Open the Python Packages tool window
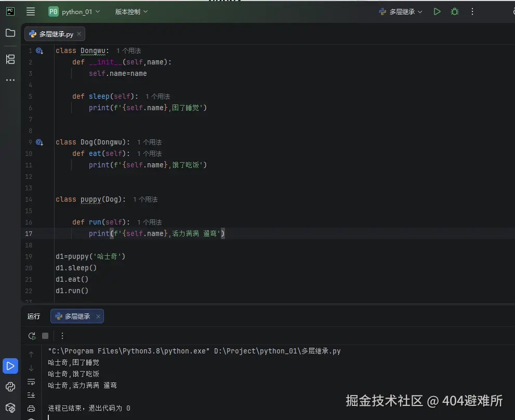Viewport: 515px width, 420px height. (10, 408)
